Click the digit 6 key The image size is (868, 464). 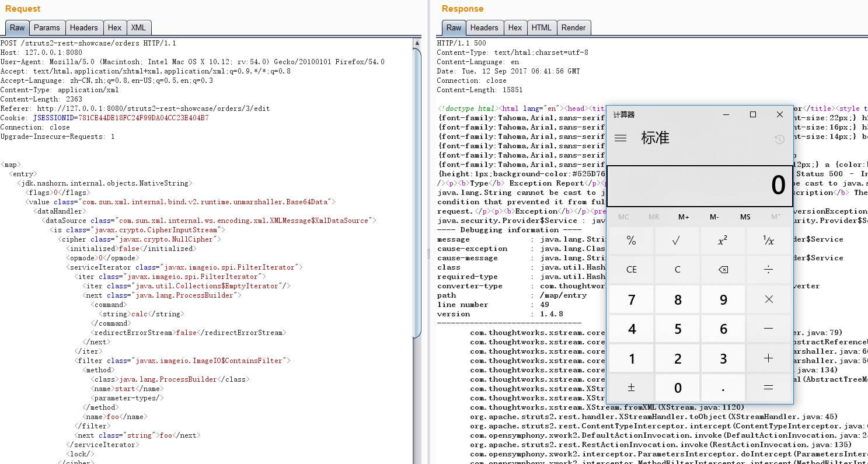tap(723, 329)
